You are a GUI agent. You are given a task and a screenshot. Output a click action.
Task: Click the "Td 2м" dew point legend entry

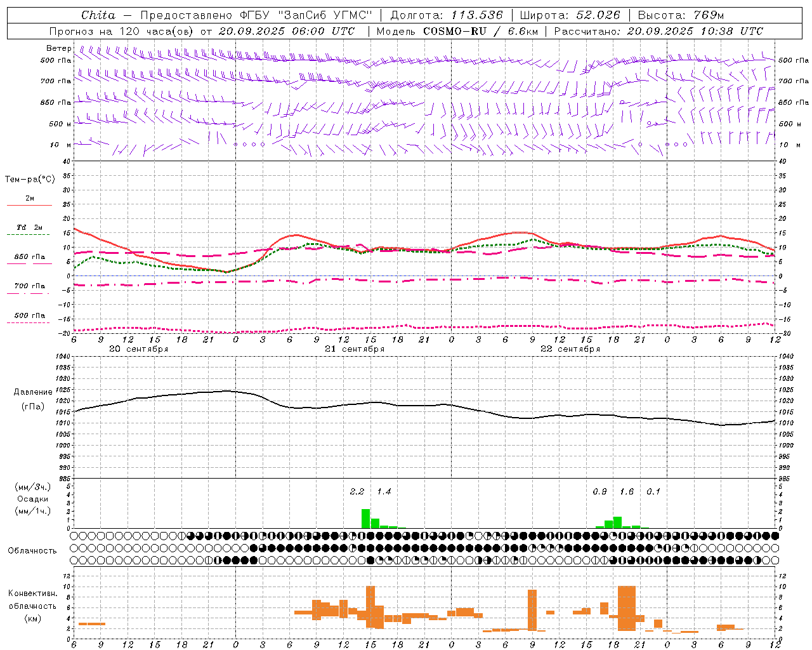click(x=30, y=227)
